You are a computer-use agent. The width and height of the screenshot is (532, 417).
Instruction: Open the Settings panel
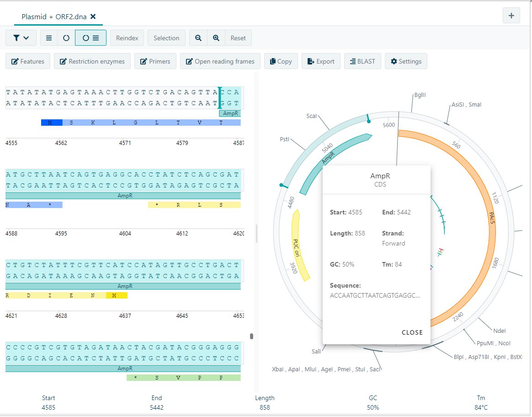pos(405,61)
